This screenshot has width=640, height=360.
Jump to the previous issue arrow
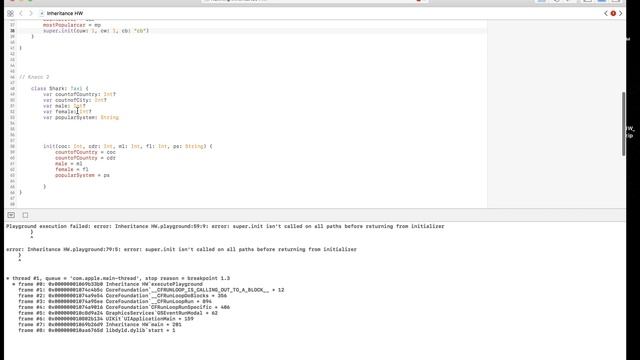coord(606,13)
